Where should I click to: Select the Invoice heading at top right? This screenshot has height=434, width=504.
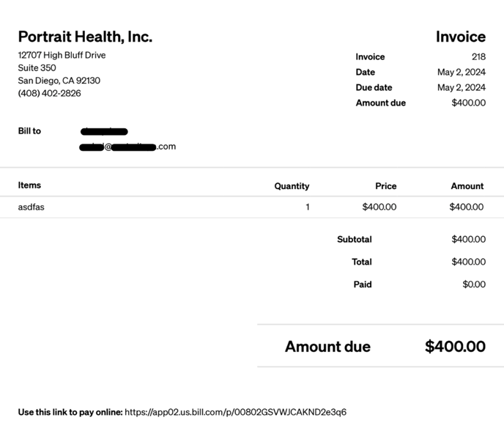(461, 37)
